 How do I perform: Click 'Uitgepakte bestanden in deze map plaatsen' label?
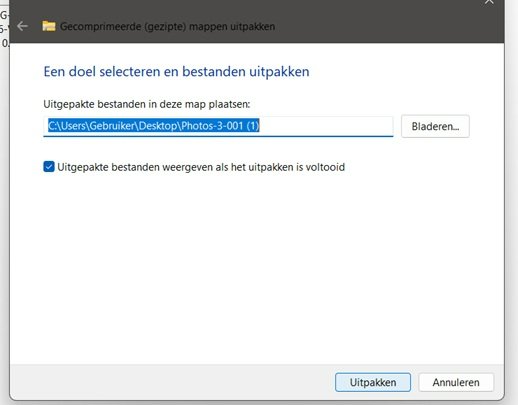coord(147,104)
